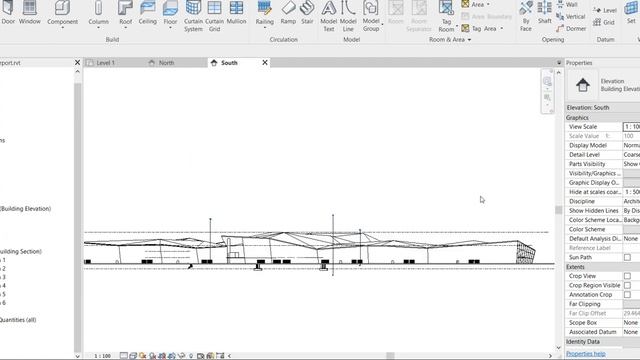Select the Grid datum tool
The image size is (640, 360).
pyautogui.click(x=604, y=22)
